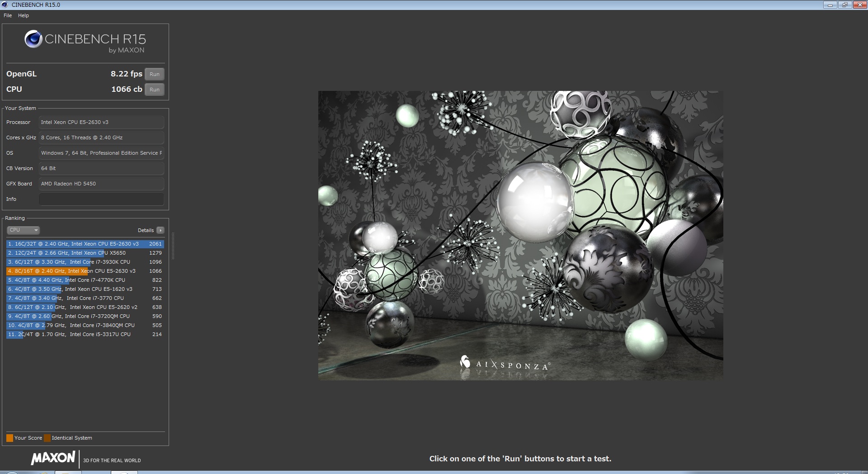This screenshot has width=868, height=474.
Task: Open the Help menu
Action: pos(24,15)
